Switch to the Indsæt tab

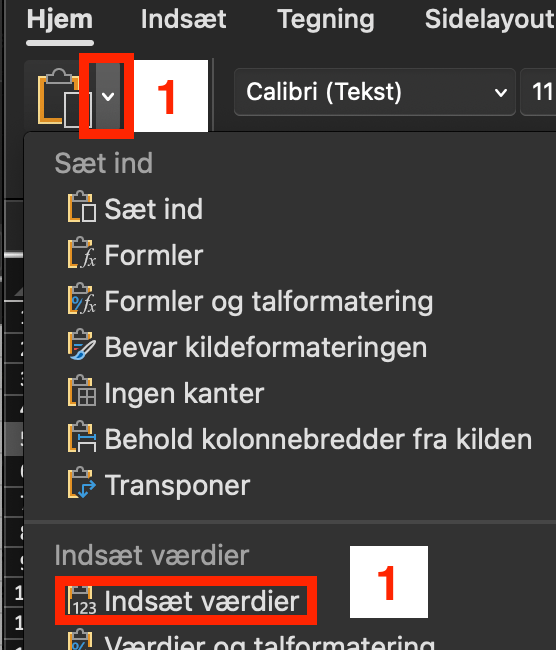183,19
